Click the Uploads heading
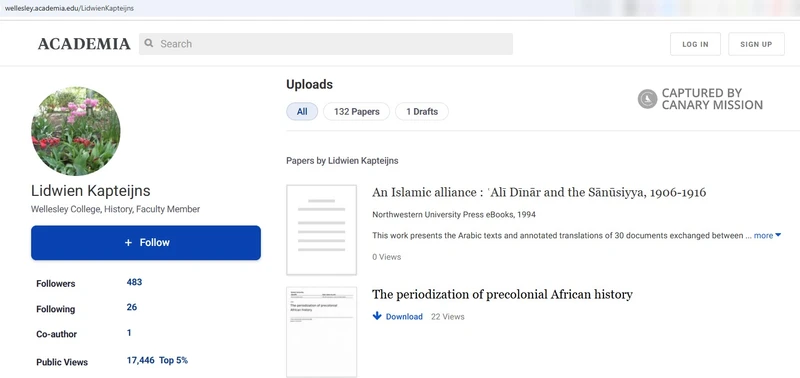800x378 pixels. 309,85
